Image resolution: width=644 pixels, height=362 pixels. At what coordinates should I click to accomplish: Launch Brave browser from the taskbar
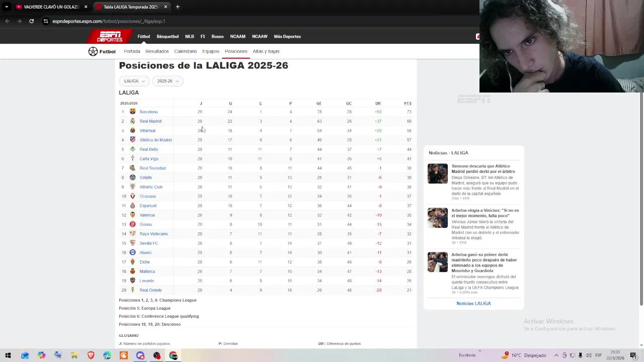point(91,355)
